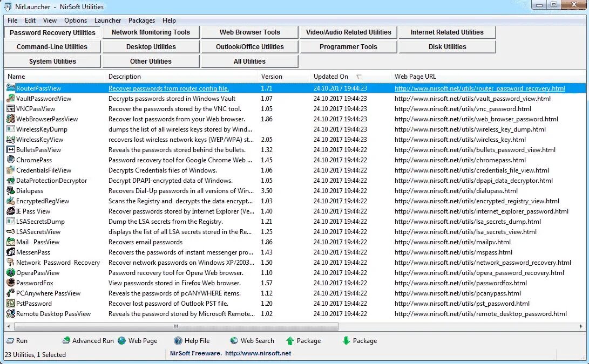The image size is (589, 364).
Task: Click the EncryptedRegView icon
Action: pos(10,201)
